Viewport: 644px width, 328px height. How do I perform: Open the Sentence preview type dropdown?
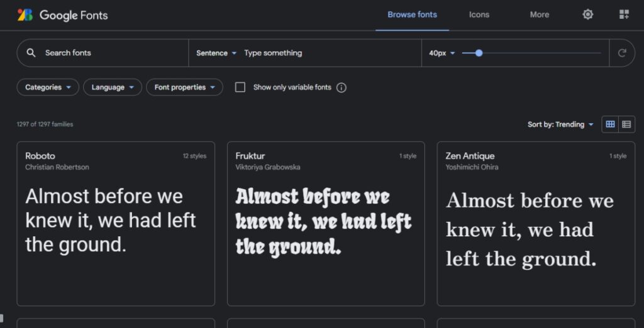(216, 53)
